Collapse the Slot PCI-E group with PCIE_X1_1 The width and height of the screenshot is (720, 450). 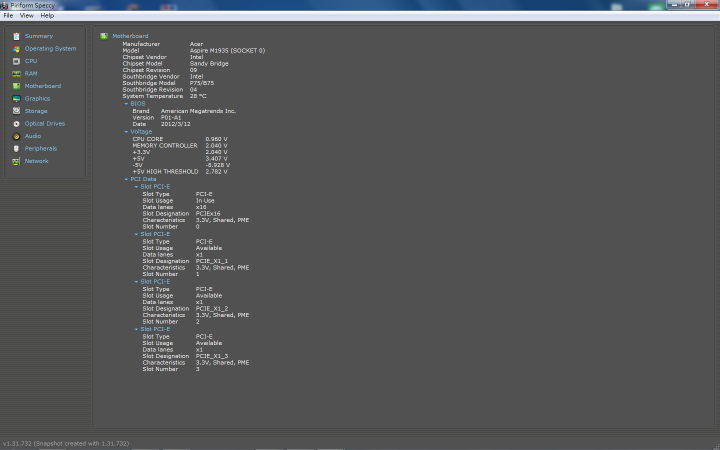tap(136, 234)
